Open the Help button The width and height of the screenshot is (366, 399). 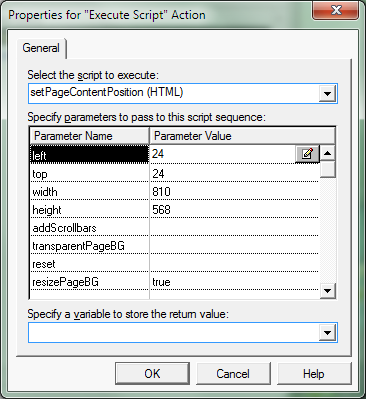(314, 373)
